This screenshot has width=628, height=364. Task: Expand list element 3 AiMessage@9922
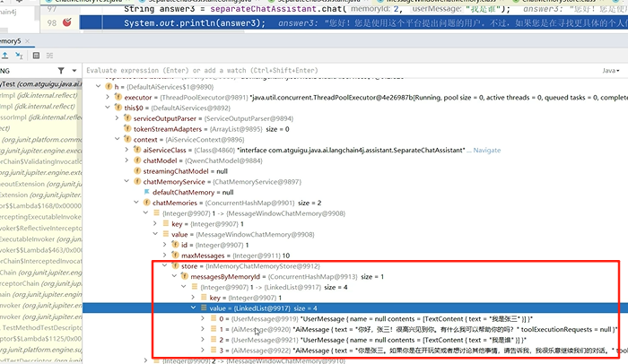tap(203, 350)
